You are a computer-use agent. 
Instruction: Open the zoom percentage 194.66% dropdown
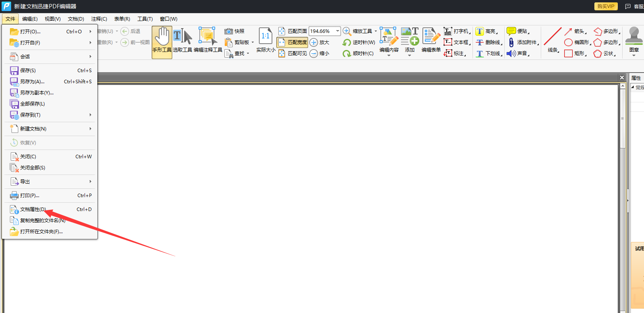[x=337, y=31]
